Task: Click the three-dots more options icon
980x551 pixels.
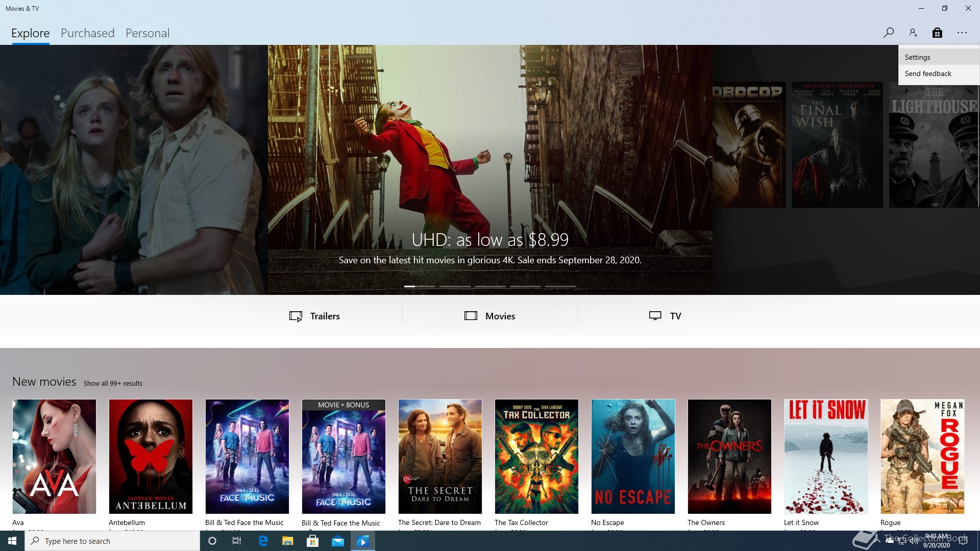Action: tap(962, 33)
